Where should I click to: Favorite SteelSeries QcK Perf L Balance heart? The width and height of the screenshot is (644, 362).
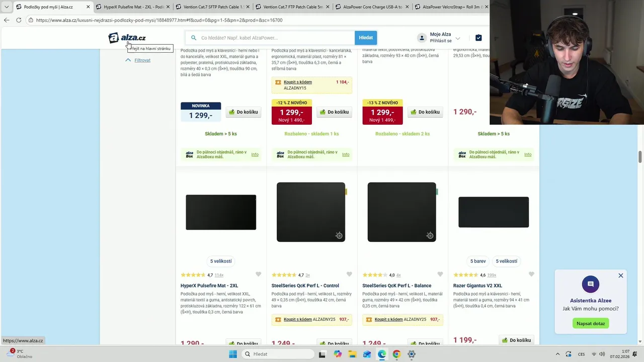440,275
